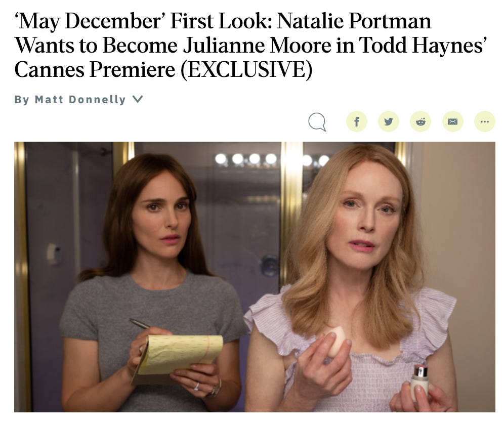Click the 'May December' headline text
This screenshot has width=504, height=424.
click(x=90, y=21)
